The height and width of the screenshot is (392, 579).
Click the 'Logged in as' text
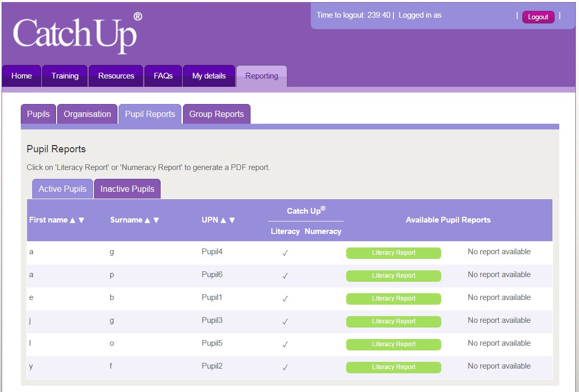pyautogui.click(x=420, y=15)
